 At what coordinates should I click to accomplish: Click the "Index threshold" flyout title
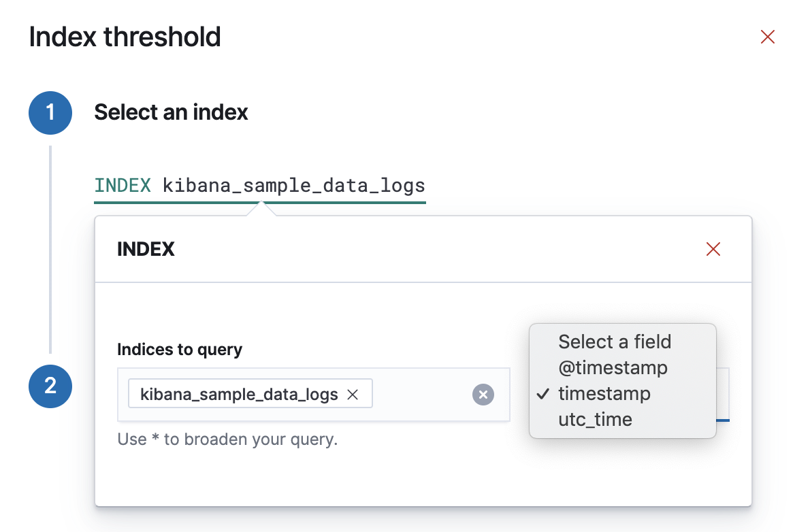pos(125,37)
